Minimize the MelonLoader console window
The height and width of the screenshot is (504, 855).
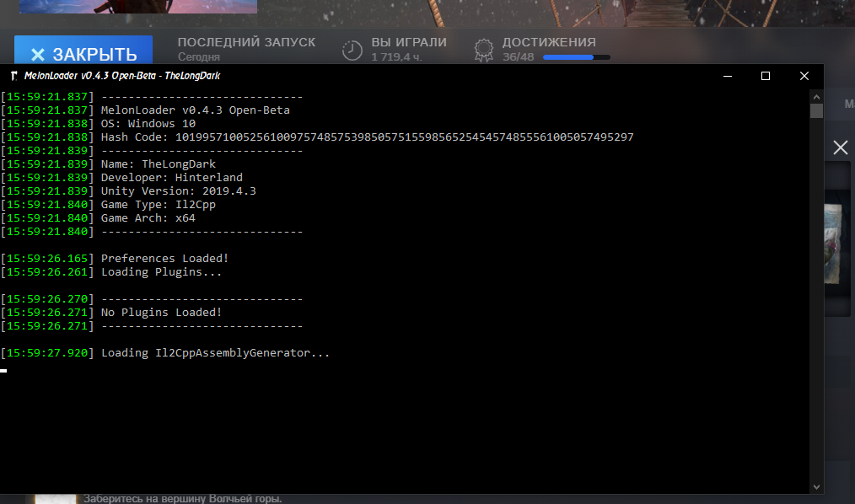[728, 76]
